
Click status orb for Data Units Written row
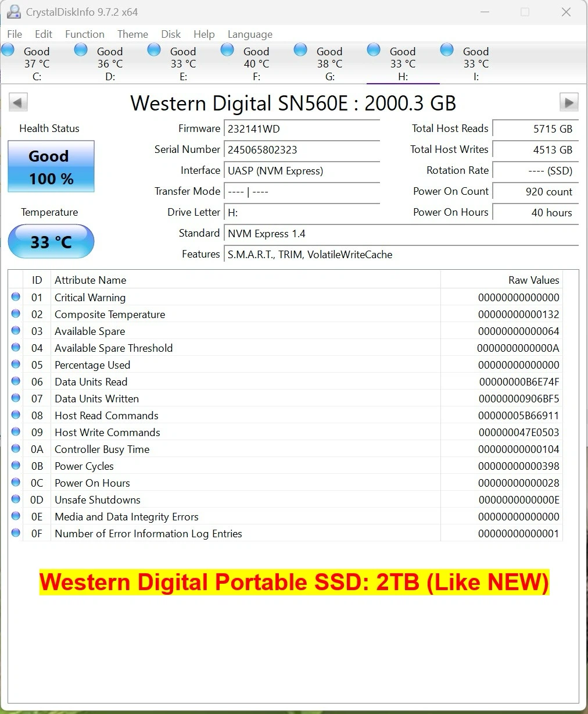tap(16, 398)
